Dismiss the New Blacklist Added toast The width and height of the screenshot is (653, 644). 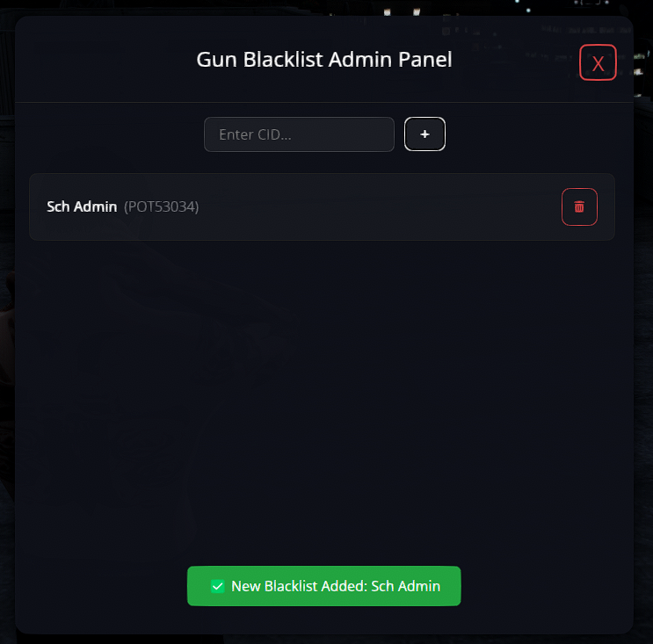[x=324, y=586]
